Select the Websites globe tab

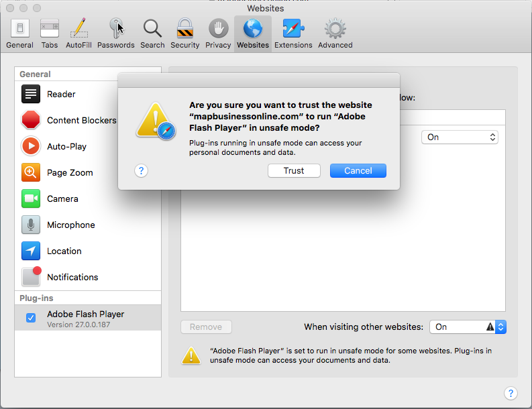[253, 34]
